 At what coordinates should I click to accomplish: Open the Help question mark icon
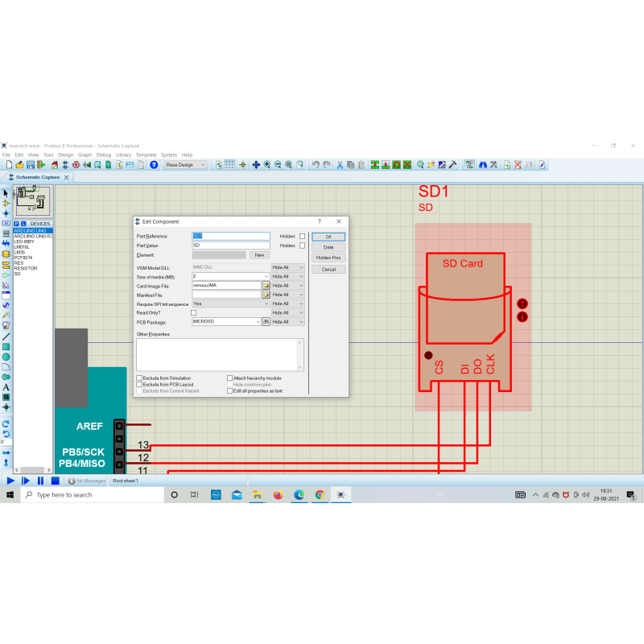point(153,164)
